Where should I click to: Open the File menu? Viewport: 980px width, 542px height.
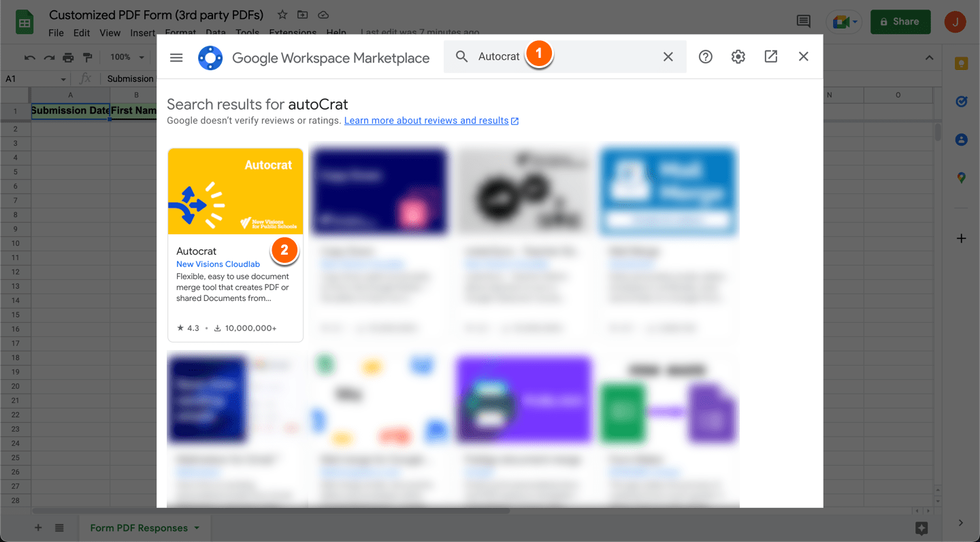tap(56, 33)
